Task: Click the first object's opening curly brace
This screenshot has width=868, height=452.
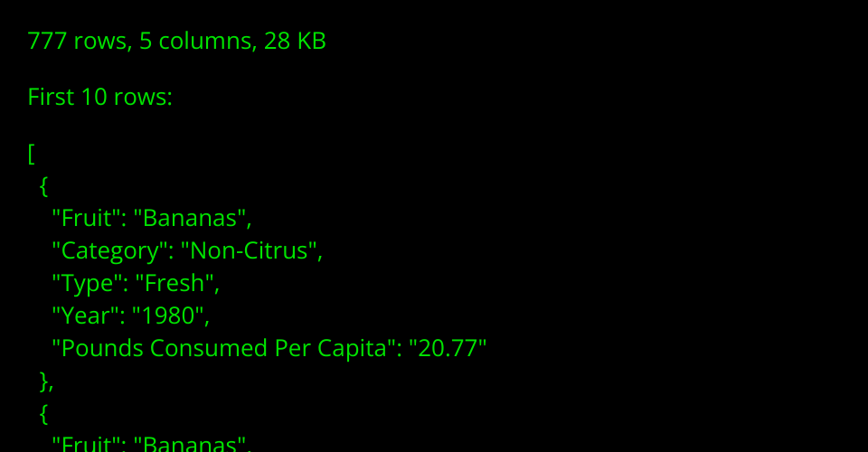Action: tap(44, 186)
